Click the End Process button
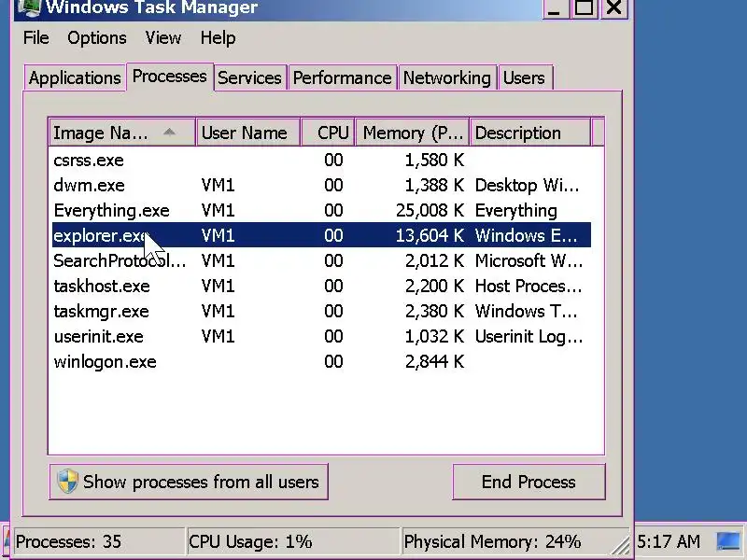Image resolution: width=747 pixels, height=560 pixels. pyautogui.click(x=529, y=482)
